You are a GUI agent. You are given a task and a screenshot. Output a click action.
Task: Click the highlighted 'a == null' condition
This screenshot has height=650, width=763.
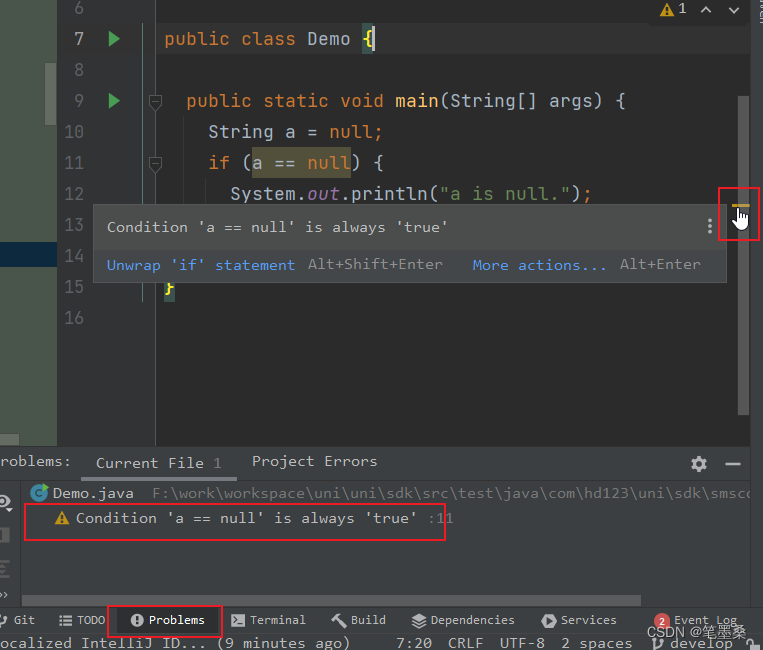[301, 163]
